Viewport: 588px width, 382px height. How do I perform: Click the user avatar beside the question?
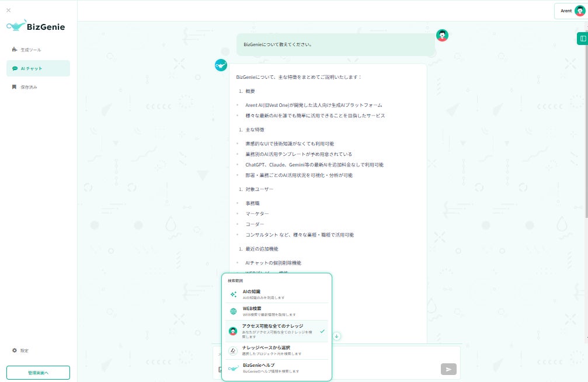coord(442,35)
